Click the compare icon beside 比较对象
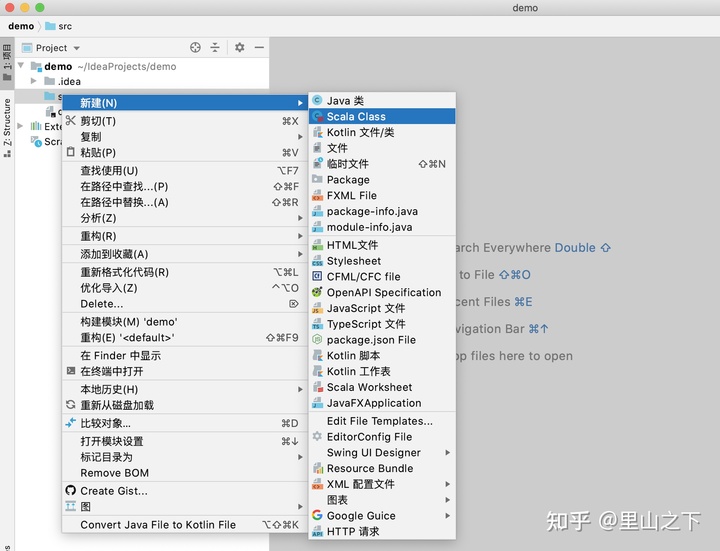 [x=70, y=423]
